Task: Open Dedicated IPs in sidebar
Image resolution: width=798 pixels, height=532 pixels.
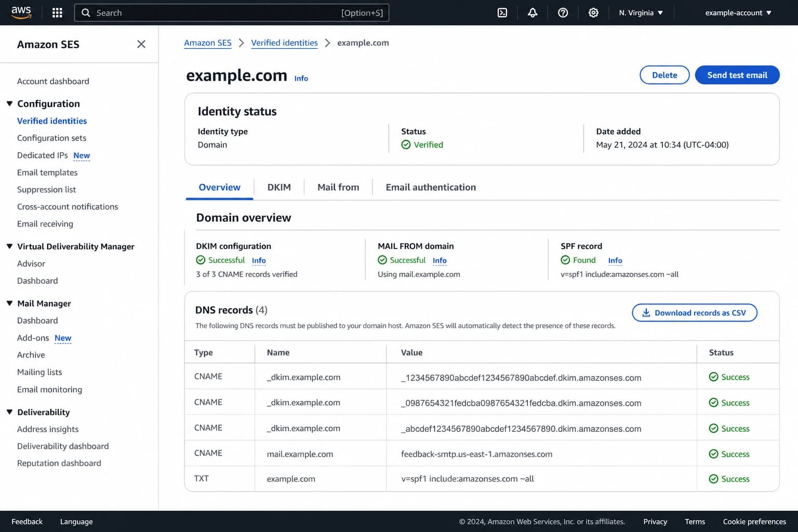Action: pos(43,155)
